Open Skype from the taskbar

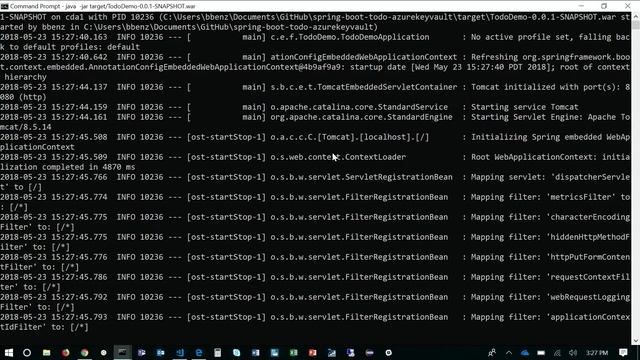click(x=236, y=353)
